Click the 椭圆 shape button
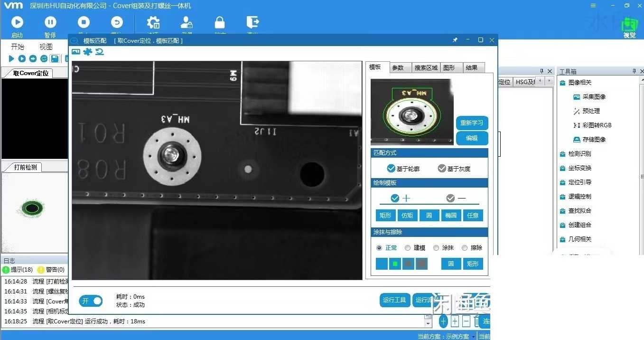644x340 pixels. [x=451, y=215]
